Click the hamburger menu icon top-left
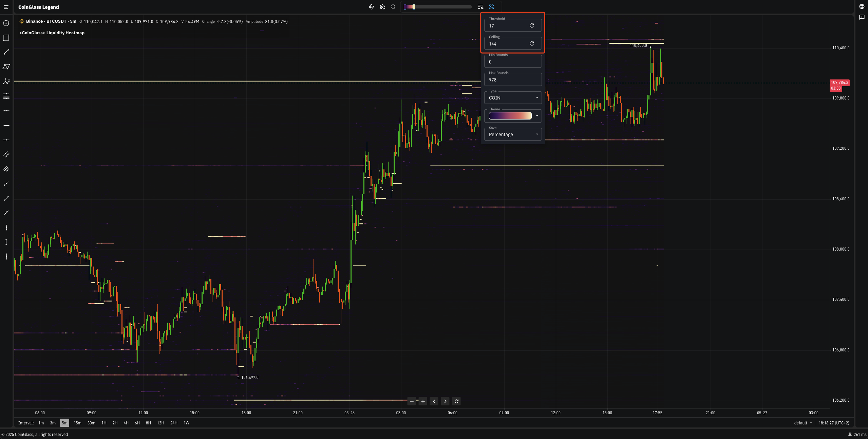The height and width of the screenshot is (439, 868). [x=6, y=7]
